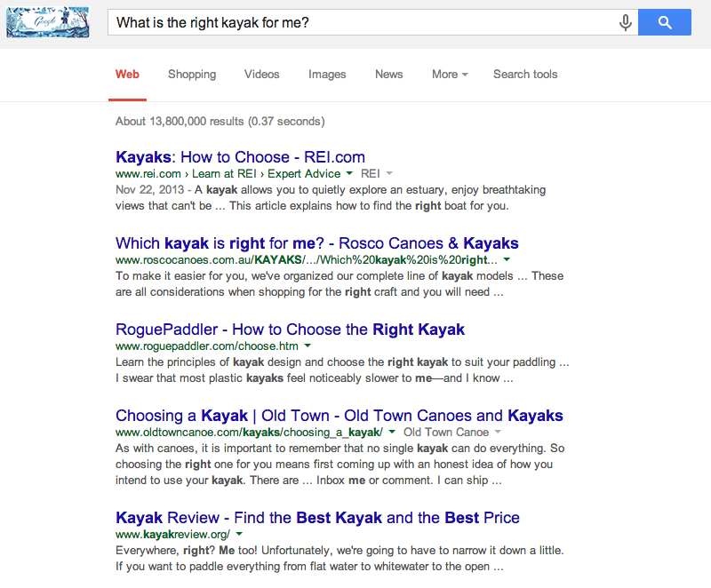Click the roscocanoes.com.au URL text
The height and width of the screenshot is (588, 711).
[x=307, y=260]
